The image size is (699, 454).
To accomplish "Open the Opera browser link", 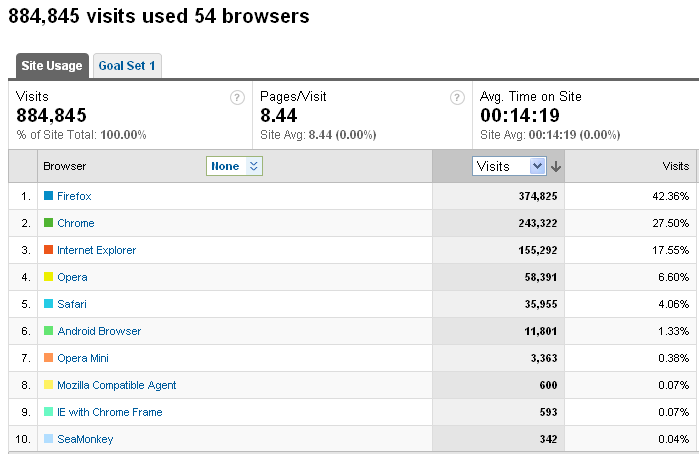I will (72, 277).
